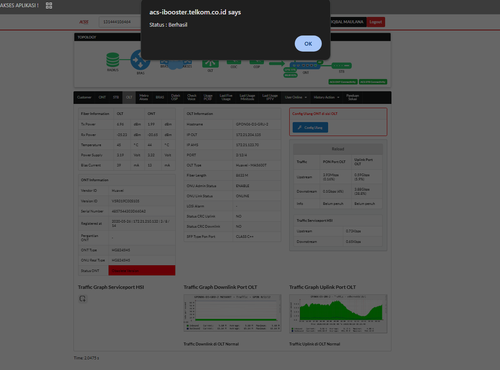The height and width of the screenshot is (370, 500).
Task: Click 'Traffic Uplink di OLT Normal' text
Action: (315, 344)
